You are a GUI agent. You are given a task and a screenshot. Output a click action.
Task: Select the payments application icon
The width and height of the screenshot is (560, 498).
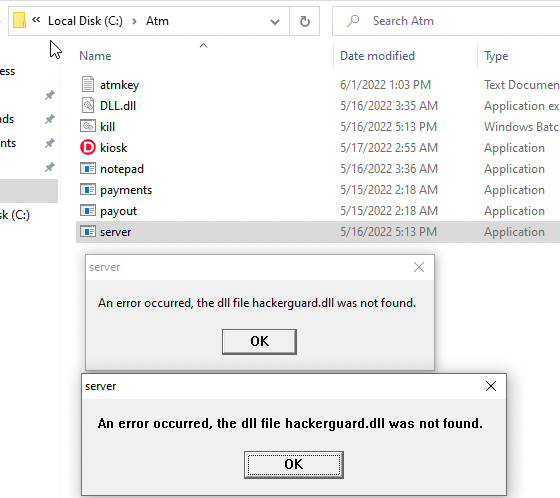pyautogui.click(x=88, y=189)
